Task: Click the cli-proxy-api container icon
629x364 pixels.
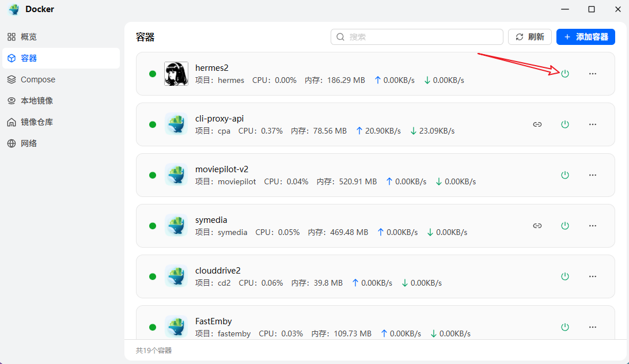Action: coord(176,124)
